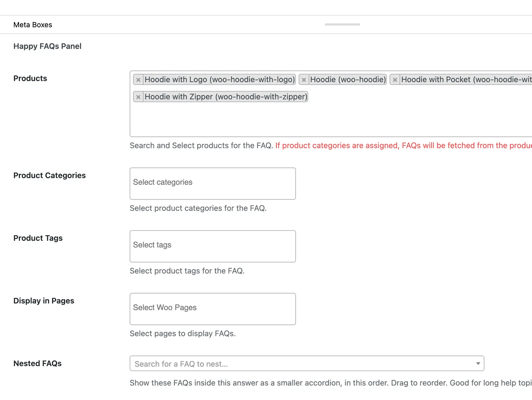
Task: Select 'Hoodie with Logo (woo-hoodie-with-logo)' text
Action: [x=220, y=80]
